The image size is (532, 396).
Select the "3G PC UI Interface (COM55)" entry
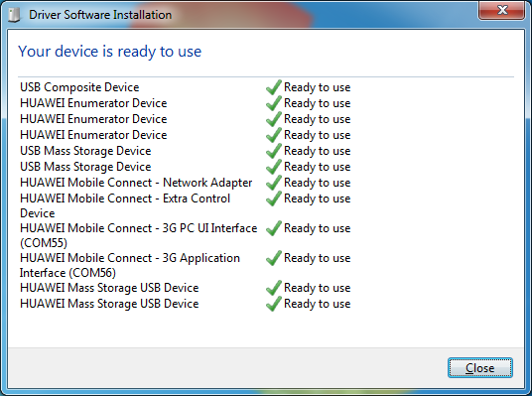click(x=138, y=235)
